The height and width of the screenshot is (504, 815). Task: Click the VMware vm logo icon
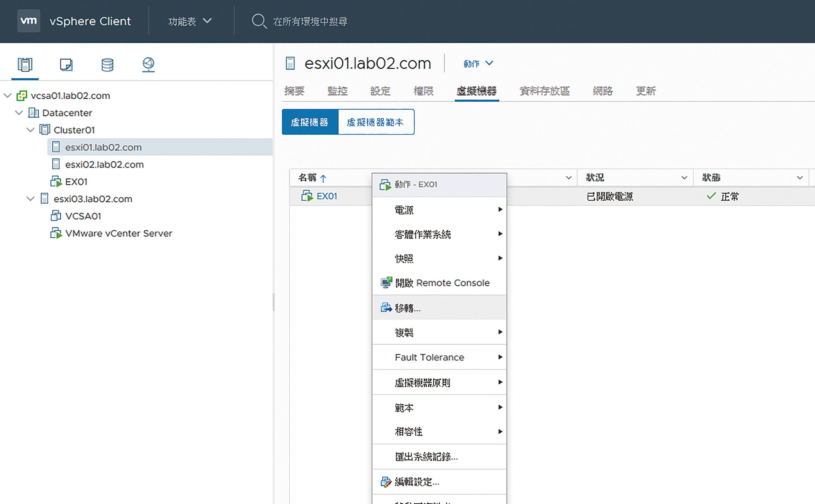click(x=29, y=21)
